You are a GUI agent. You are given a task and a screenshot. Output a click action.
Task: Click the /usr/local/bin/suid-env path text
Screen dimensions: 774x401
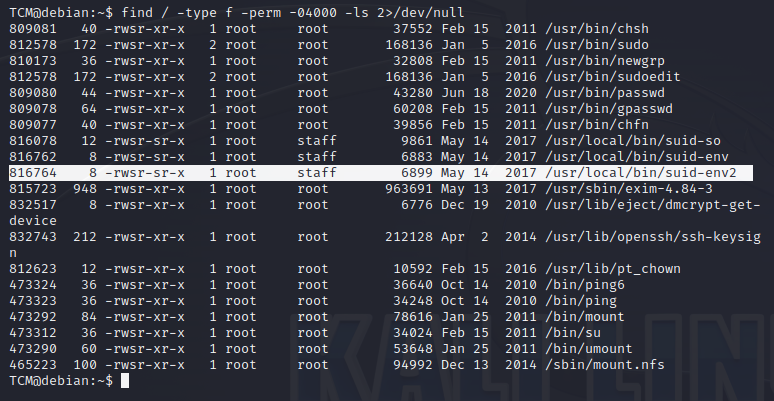coord(637,157)
